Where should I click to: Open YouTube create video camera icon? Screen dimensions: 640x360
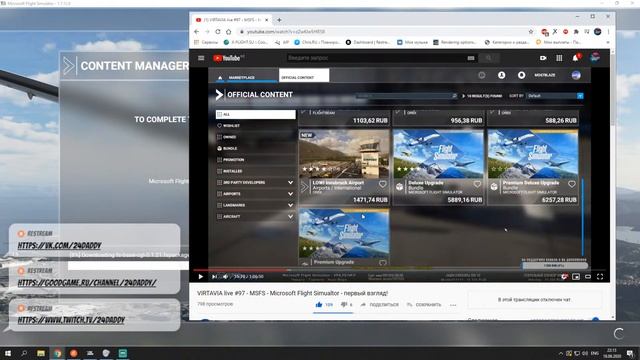543,58
